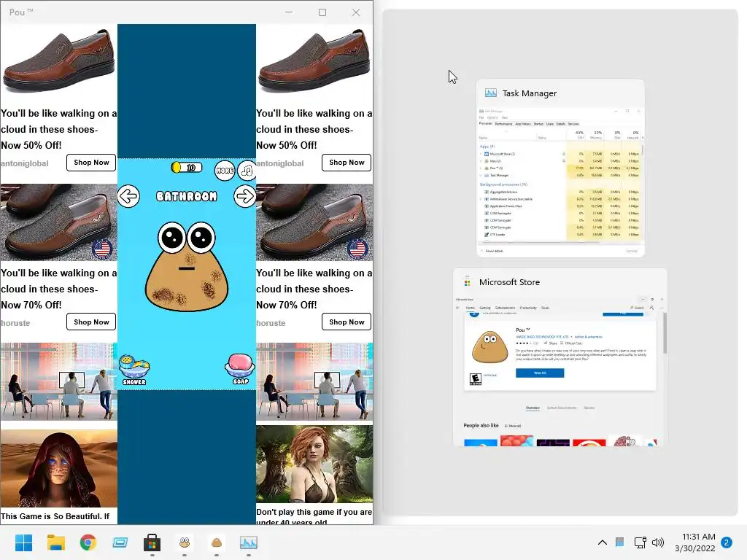Switch to Pou app on the taskbar

pyautogui.click(x=216, y=542)
